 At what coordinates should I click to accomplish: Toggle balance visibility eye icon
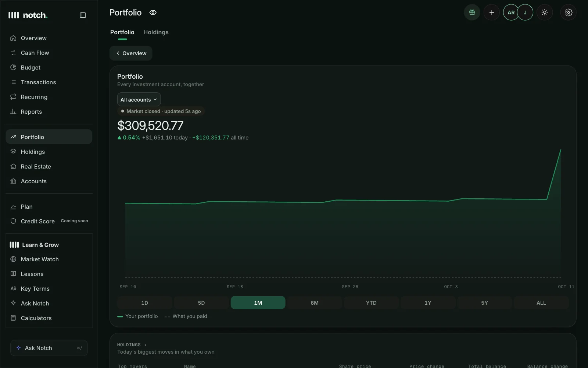[x=153, y=13]
